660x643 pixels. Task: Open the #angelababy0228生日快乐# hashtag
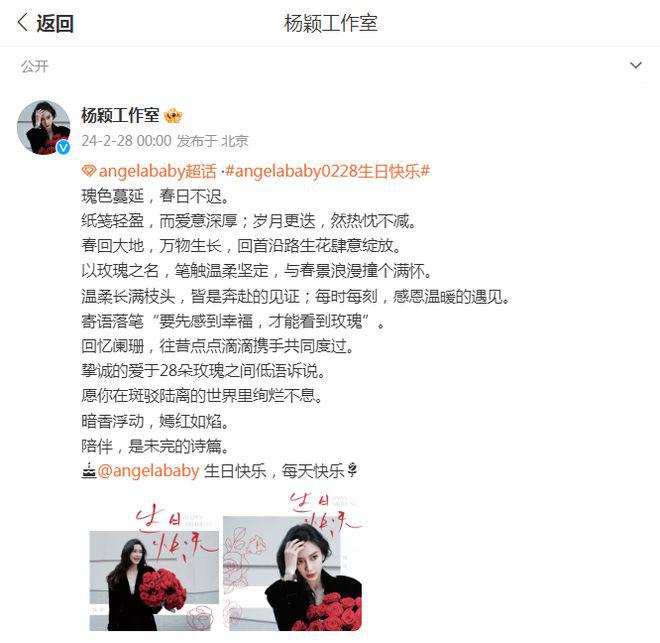point(328,171)
